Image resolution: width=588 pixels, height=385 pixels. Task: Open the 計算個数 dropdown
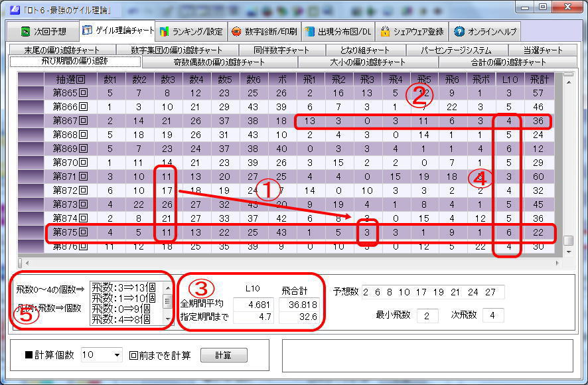117,355
